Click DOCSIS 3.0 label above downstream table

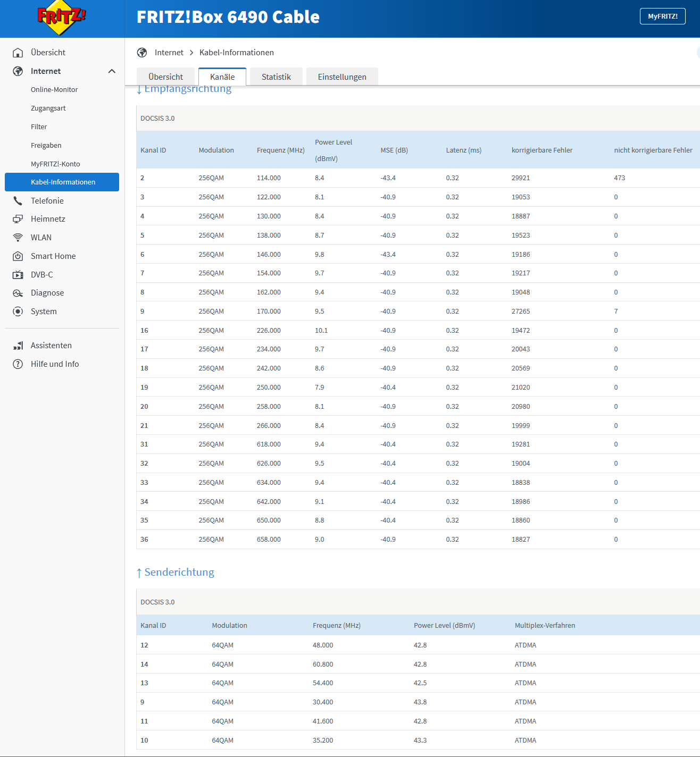(157, 119)
